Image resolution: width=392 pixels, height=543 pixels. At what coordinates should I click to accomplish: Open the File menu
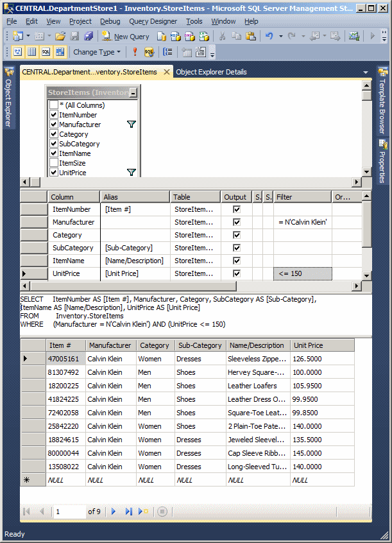pyautogui.click(x=12, y=21)
